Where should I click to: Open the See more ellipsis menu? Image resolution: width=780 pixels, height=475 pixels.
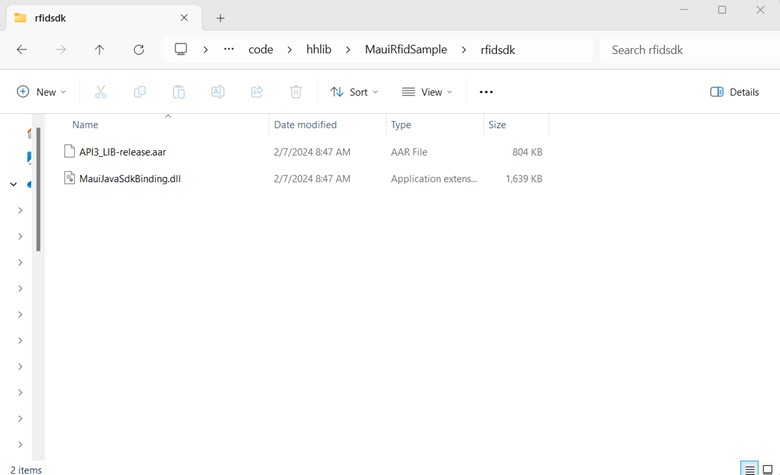(x=486, y=92)
